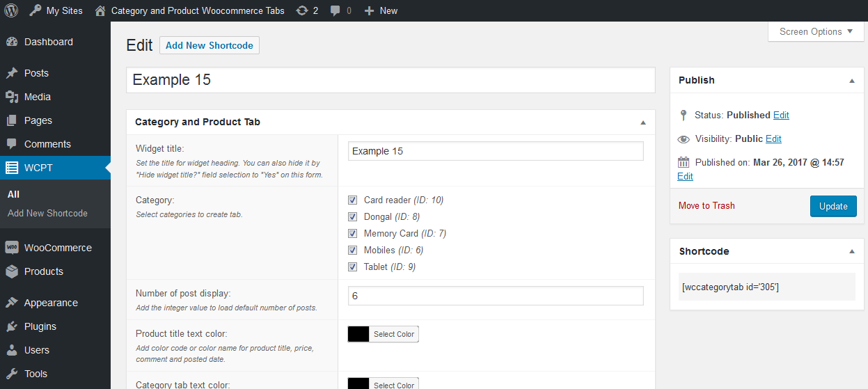
Task: Toggle the Mobiles category checkbox
Action: [x=352, y=250]
